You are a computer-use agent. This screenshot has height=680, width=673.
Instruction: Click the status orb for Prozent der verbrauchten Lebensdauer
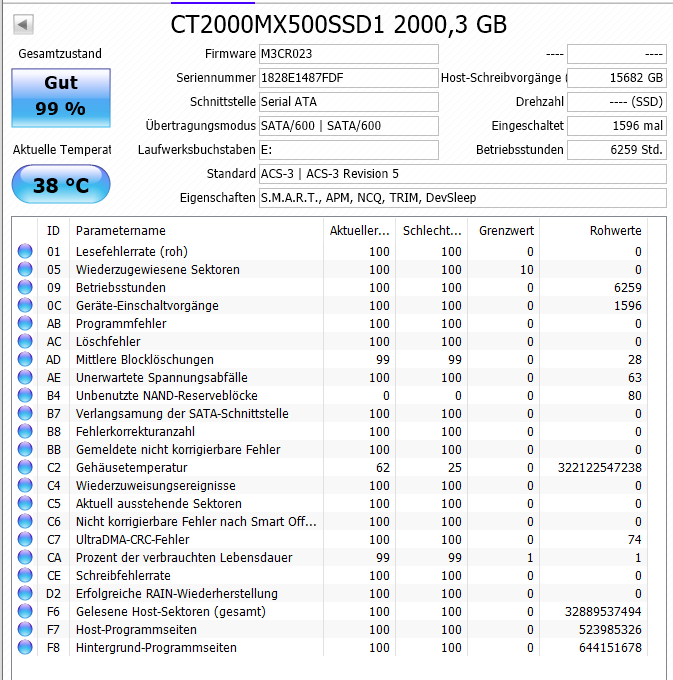(25, 558)
